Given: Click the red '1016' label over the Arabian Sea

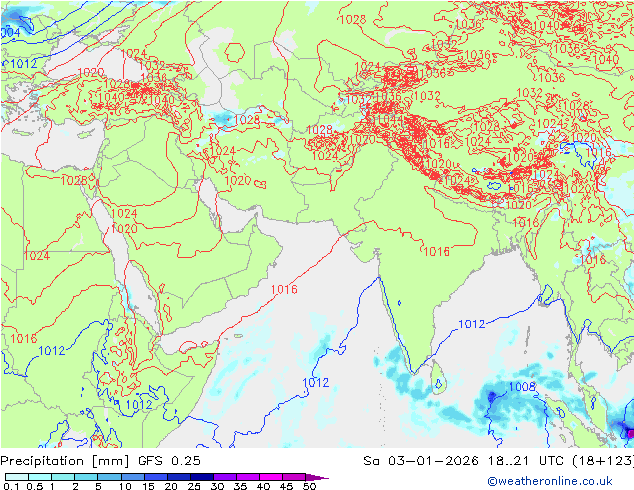Looking at the screenshot, I should click(x=284, y=289).
